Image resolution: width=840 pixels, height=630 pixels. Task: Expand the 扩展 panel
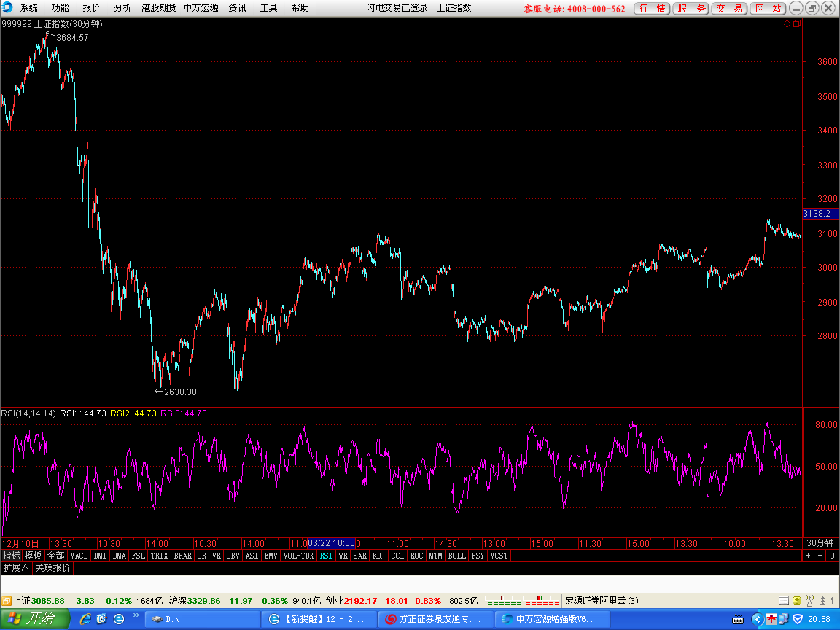pyautogui.click(x=16, y=567)
